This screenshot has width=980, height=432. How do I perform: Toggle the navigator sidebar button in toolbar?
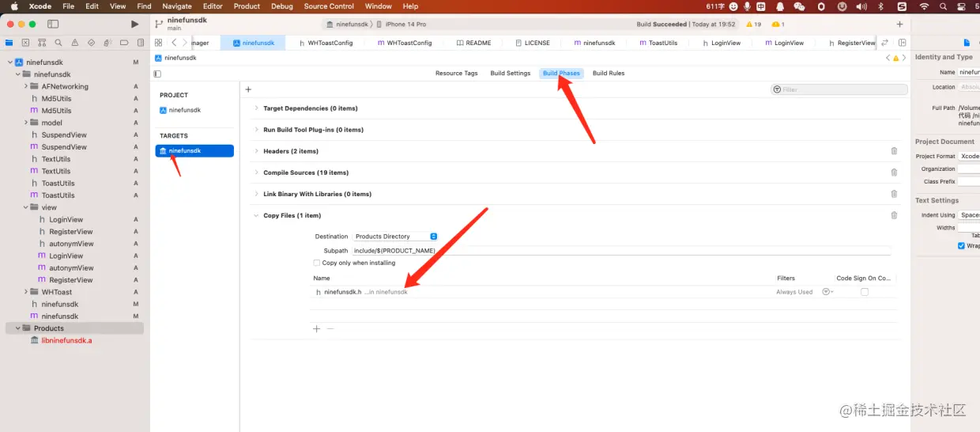53,25
